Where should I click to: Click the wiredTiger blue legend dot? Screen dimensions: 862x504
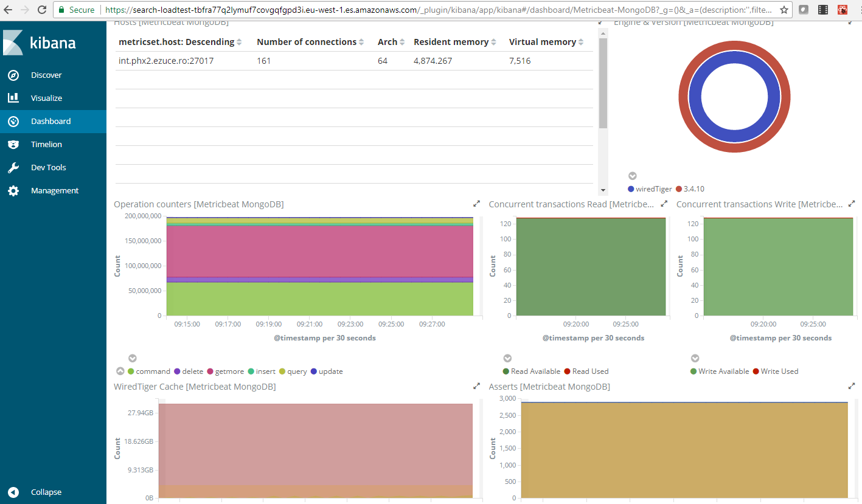(x=631, y=189)
